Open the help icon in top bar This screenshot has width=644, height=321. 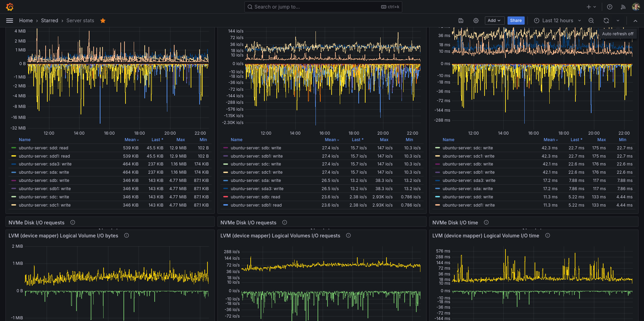click(610, 7)
